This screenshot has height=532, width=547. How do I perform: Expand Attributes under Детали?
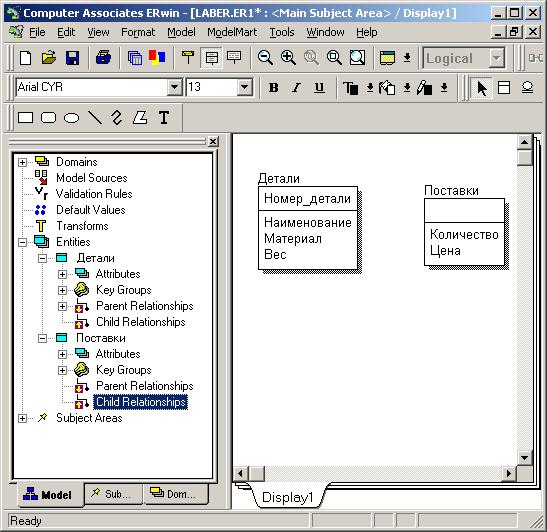(62, 274)
